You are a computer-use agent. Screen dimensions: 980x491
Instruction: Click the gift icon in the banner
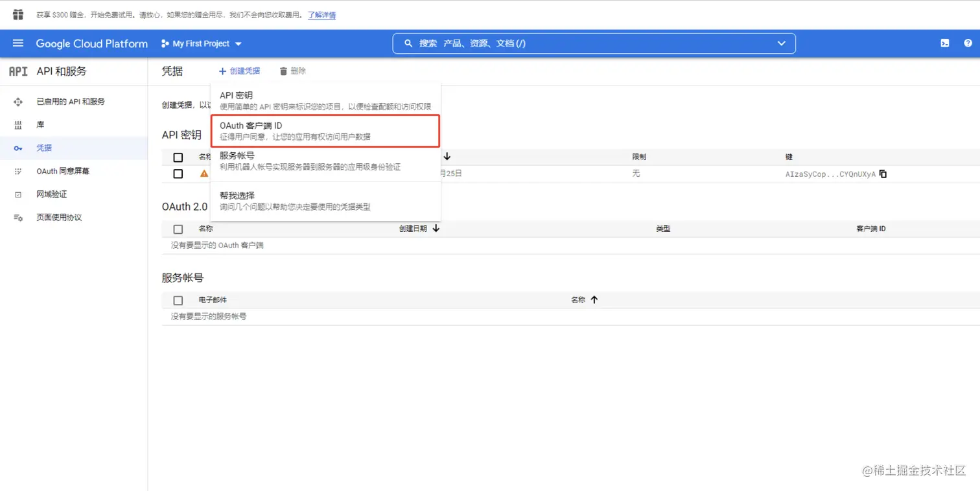click(18, 14)
